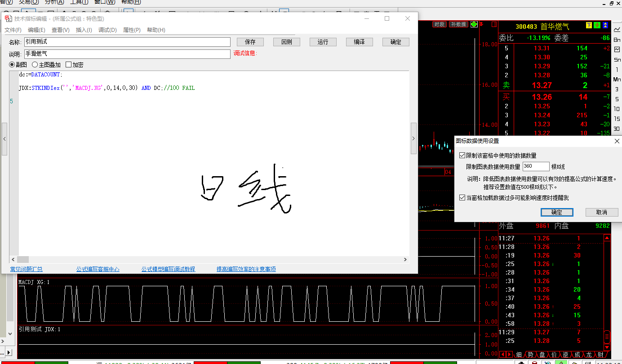The image size is (622, 364).
Task: Click the yellow 下 icon beside stock name
Action: point(589,26)
